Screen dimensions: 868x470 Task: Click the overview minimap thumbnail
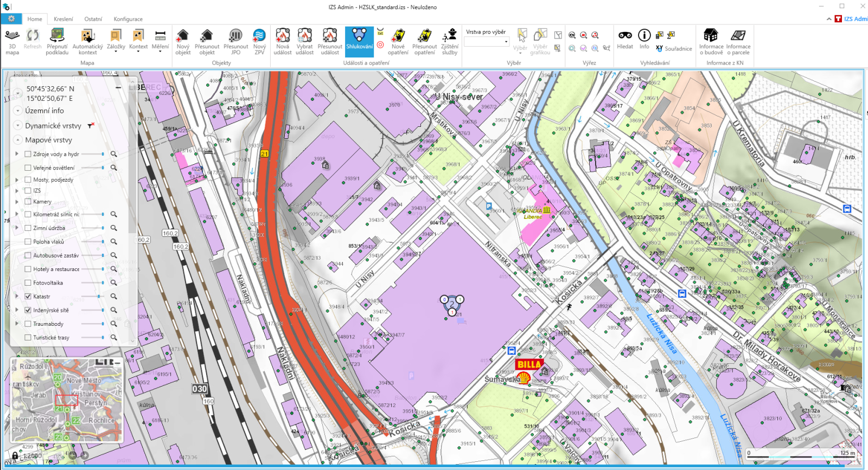click(67, 400)
